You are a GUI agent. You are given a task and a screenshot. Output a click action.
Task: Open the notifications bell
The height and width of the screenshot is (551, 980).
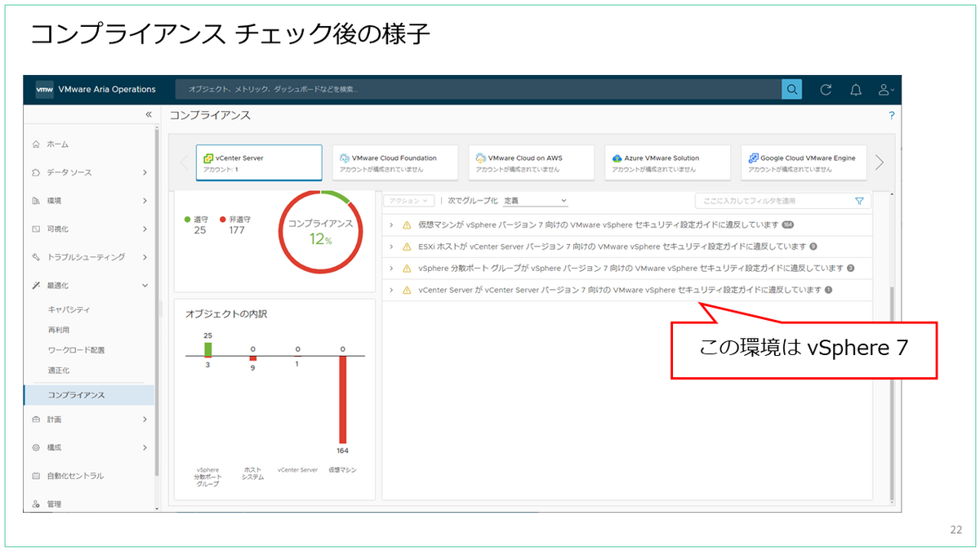tap(856, 90)
